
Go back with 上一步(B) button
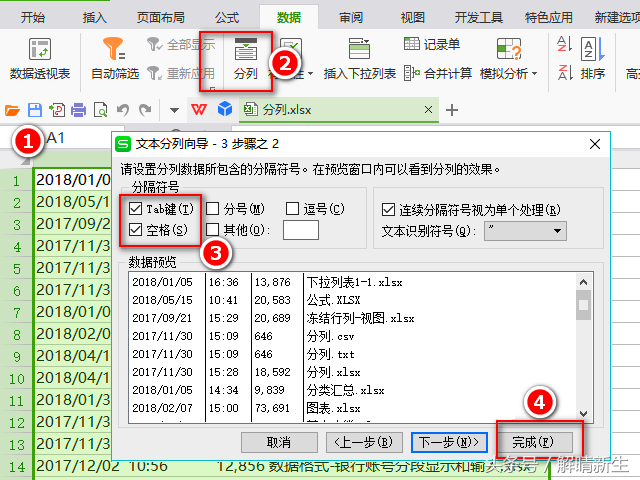click(x=364, y=442)
